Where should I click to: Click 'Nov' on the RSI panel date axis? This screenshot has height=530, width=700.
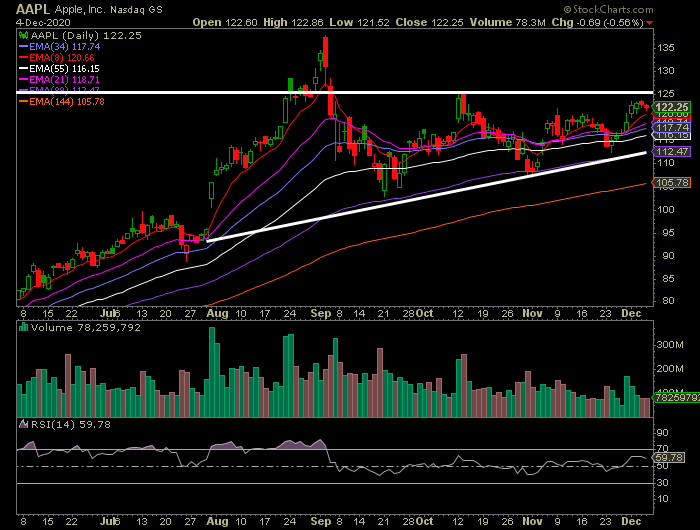pyautogui.click(x=533, y=521)
